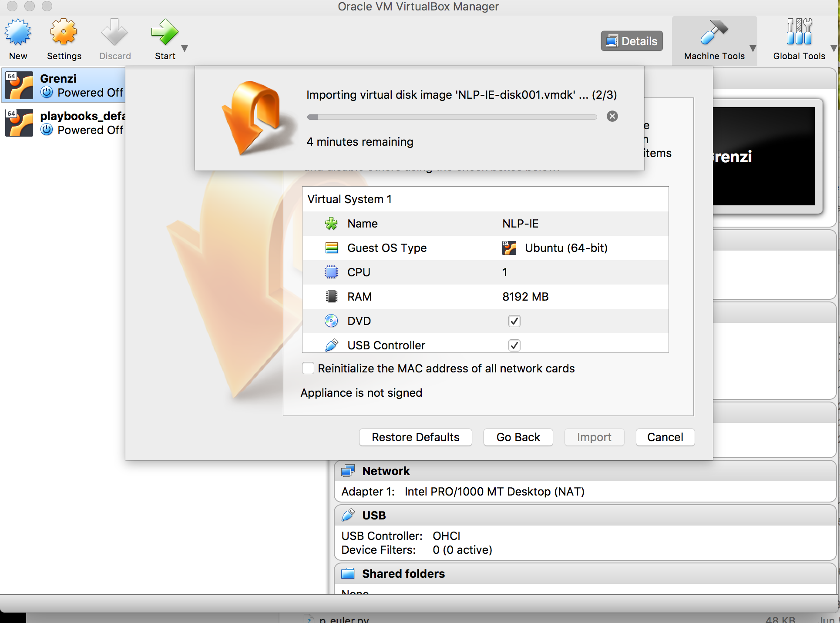Click the DVD disc icon
This screenshot has width=840, height=623.
(x=331, y=321)
